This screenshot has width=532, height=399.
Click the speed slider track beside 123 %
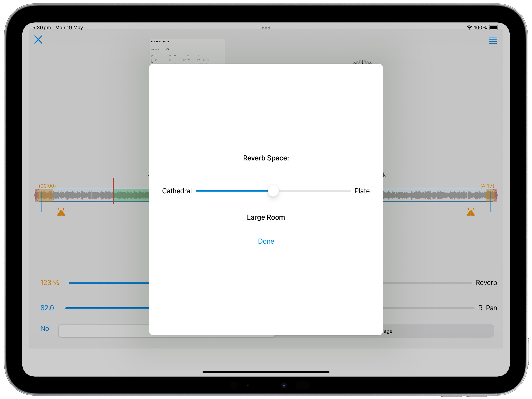(109, 283)
